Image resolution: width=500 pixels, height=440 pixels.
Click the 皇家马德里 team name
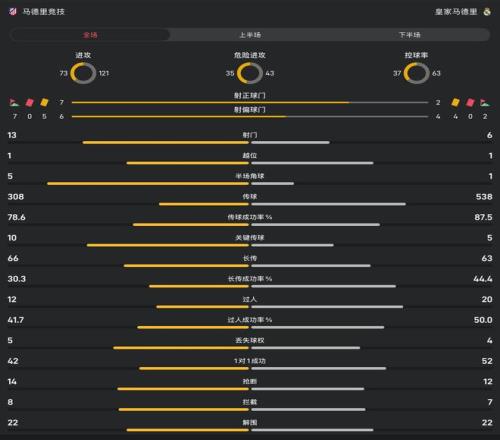tap(456, 12)
